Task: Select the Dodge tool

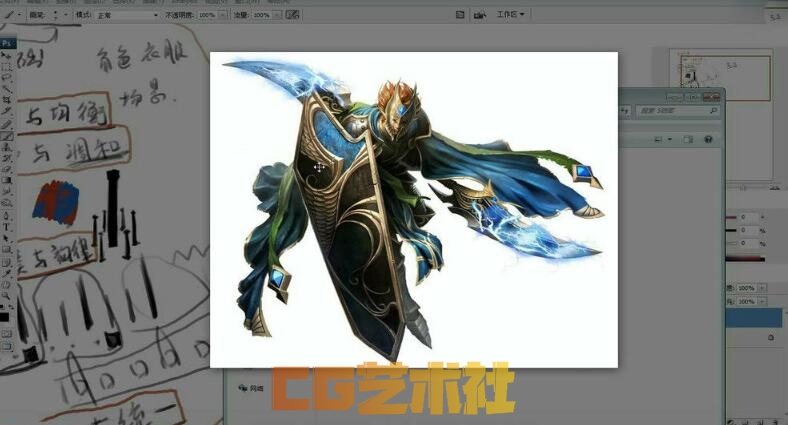Action: coord(7,202)
